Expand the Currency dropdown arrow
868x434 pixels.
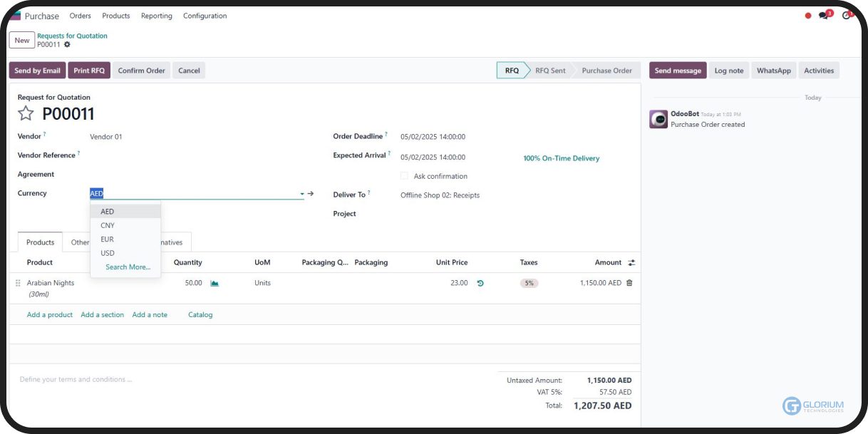tap(302, 194)
